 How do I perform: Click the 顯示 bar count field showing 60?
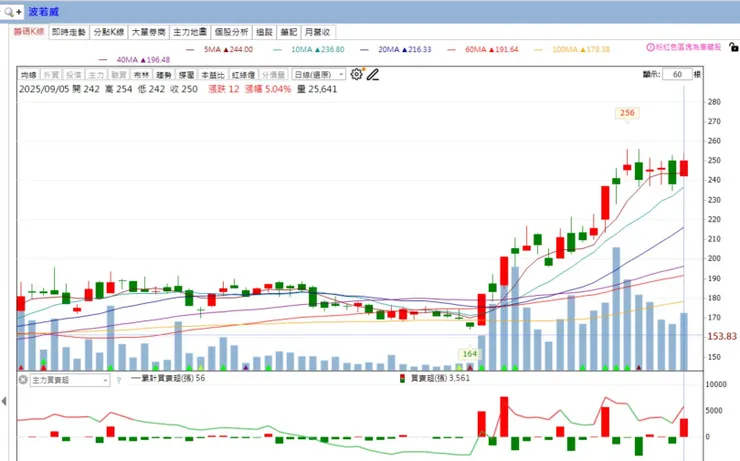point(677,74)
